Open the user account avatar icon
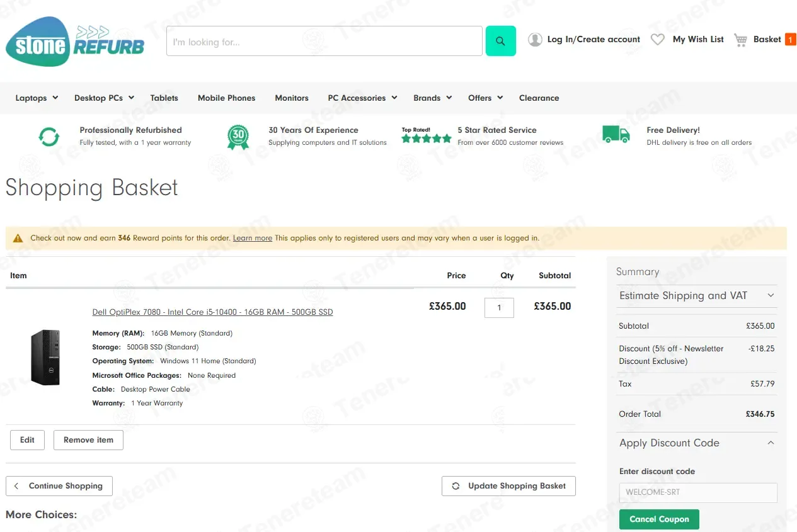 pyautogui.click(x=535, y=40)
